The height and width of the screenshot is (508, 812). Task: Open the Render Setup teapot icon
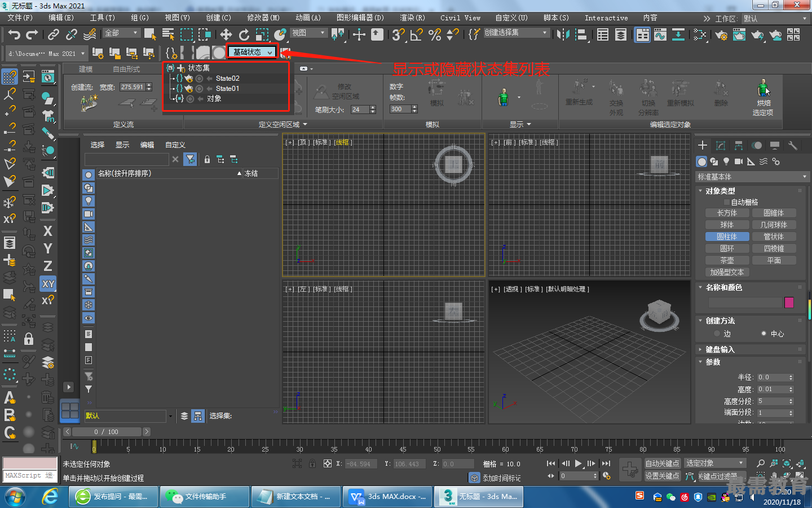point(721,34)
